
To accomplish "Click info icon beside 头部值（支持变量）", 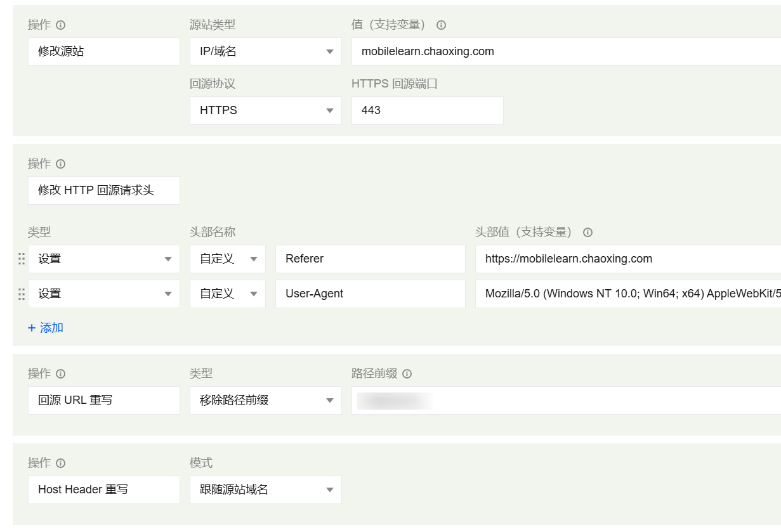I will click(x=587, y=233).
